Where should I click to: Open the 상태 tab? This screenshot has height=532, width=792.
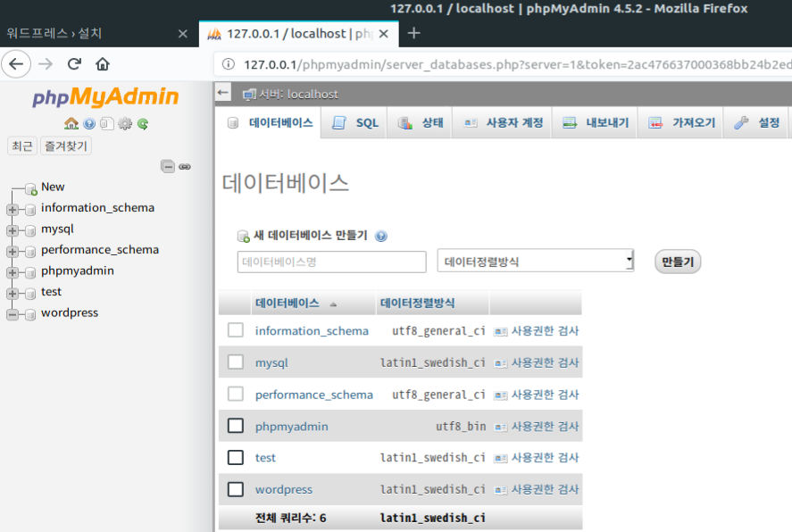tap(421, 122)
